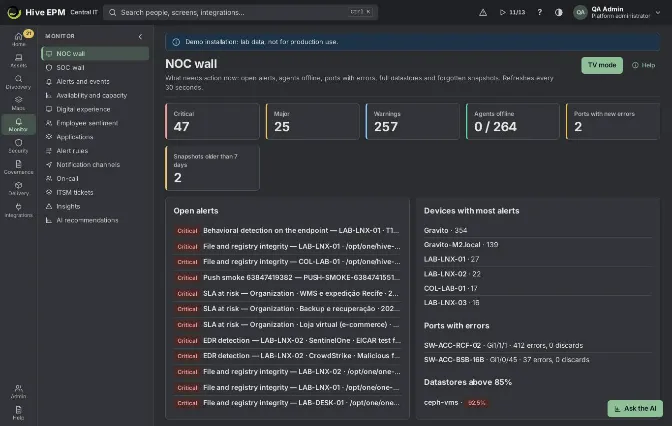672x426 pixels.
Task: Open the Home section in left rail
Action: [18, 39]
